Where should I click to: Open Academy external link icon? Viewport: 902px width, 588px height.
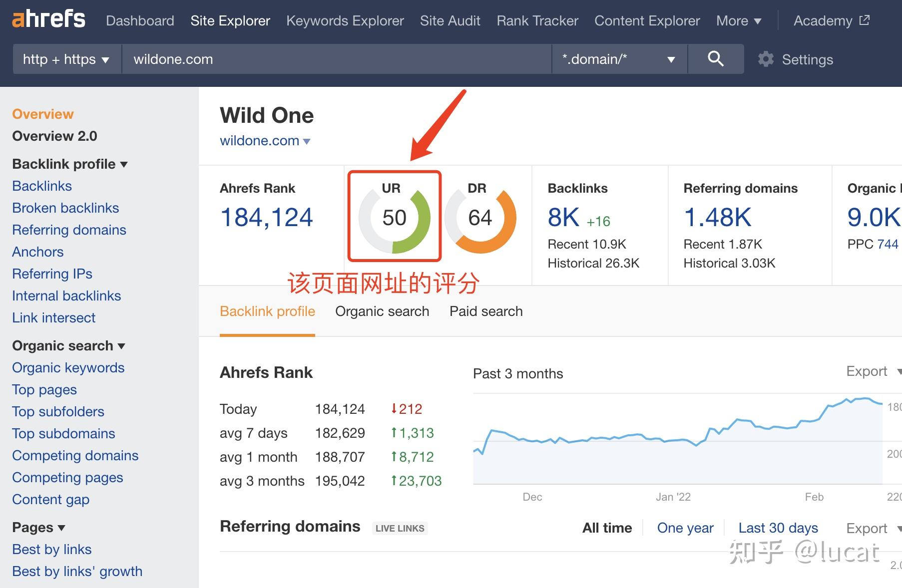point(865,20)
